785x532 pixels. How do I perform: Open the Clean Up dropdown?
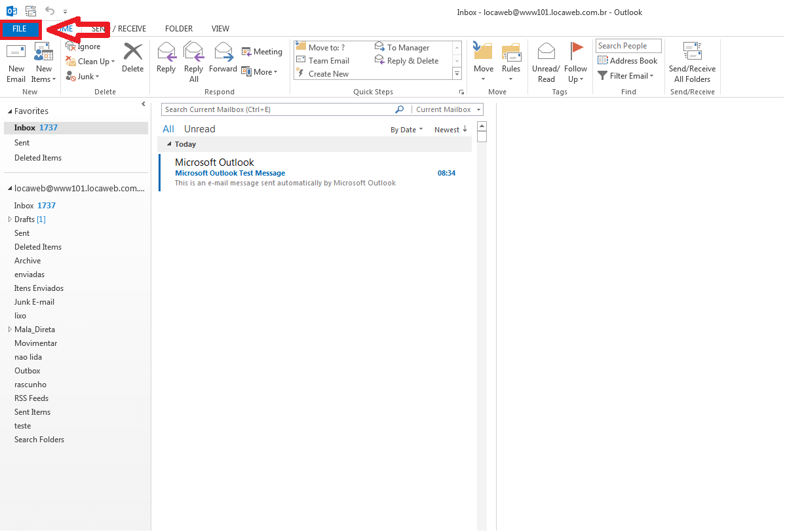click(90, 62)
